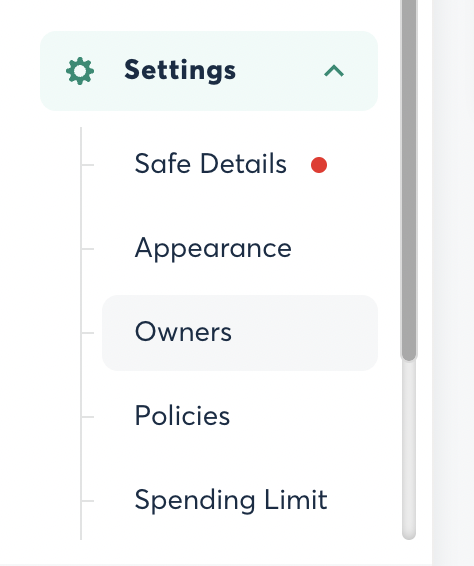Open the Spending Limit settings

pos(231,500)
